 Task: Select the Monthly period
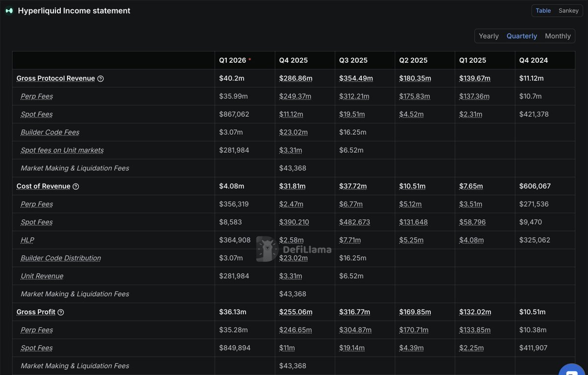(x=558, y=36)
